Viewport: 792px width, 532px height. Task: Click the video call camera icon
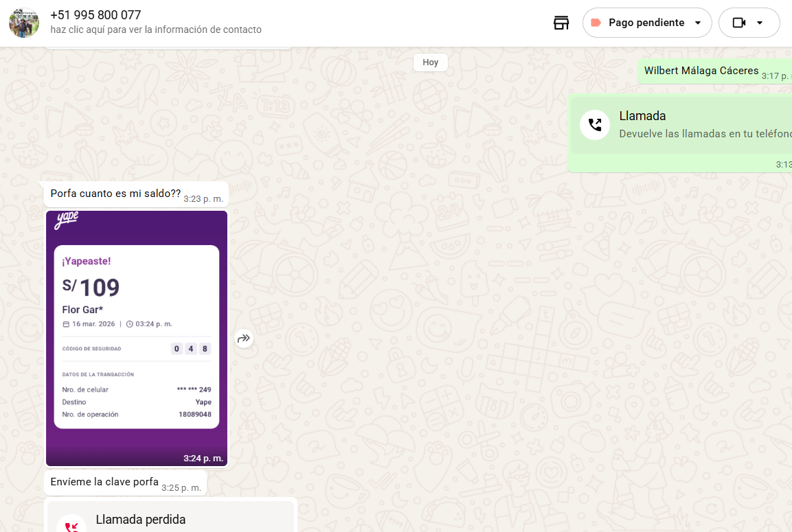tap(739, 23)
